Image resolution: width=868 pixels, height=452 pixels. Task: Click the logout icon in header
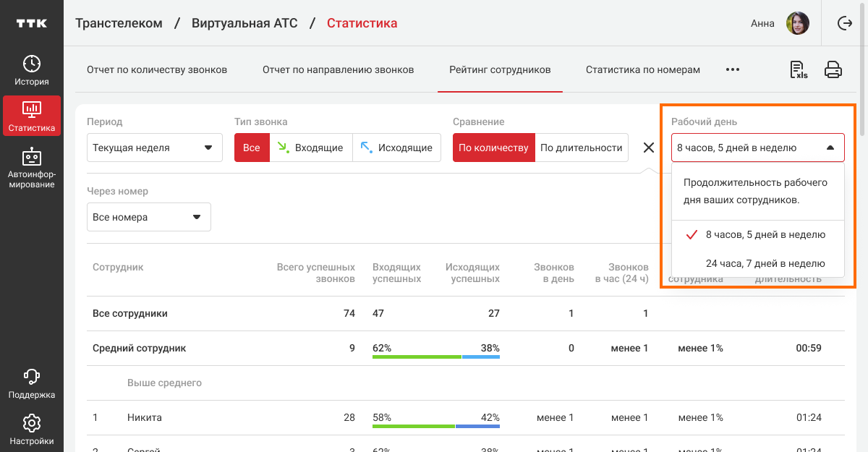[844, 23]
